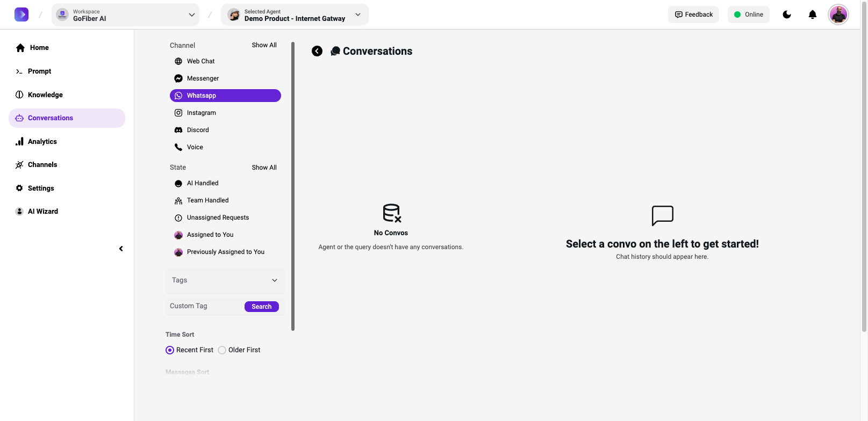Choose the Messenger channel filter

(203, 78)
